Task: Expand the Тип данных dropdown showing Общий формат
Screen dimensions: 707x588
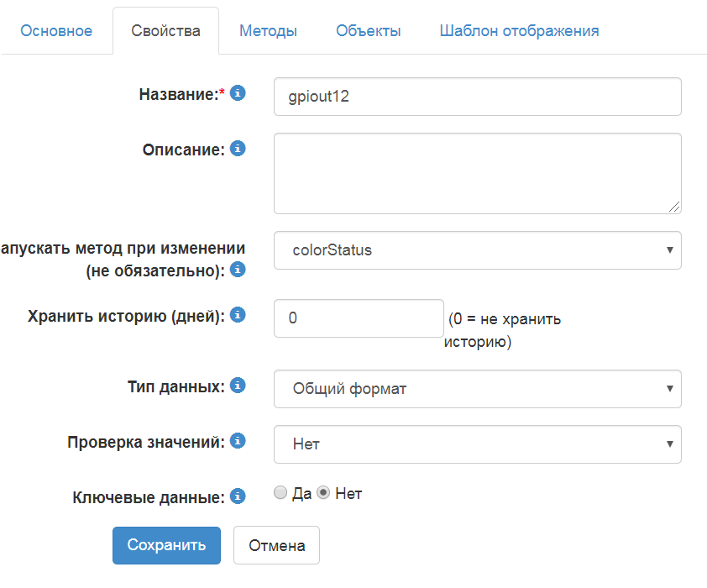Action: 476,388
